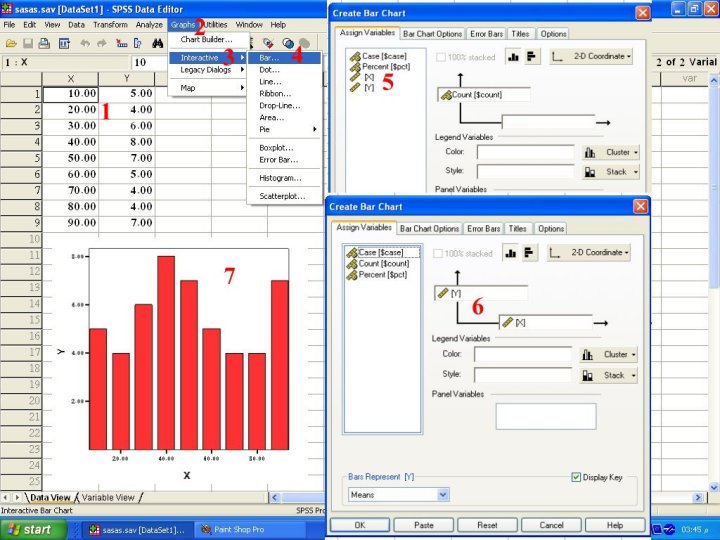Choose Histogram... from the Interactive submenu
This screenshot has height=540, width=720.
click(285, 178)
